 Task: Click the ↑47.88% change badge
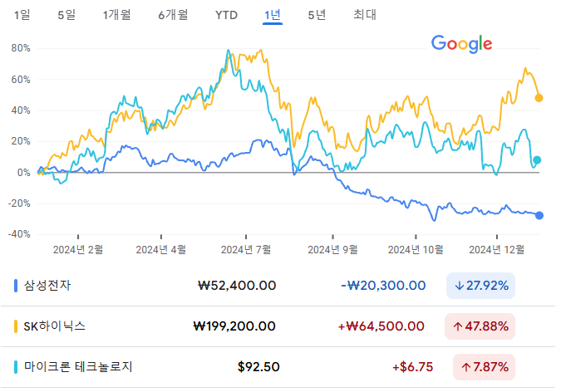point(480,326)
